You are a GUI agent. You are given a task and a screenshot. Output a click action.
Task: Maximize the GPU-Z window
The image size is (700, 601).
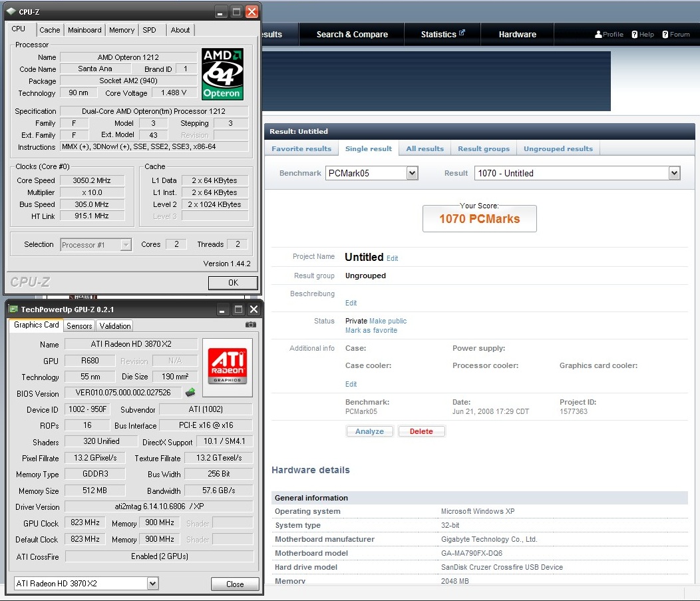click(x=238, y=309)
